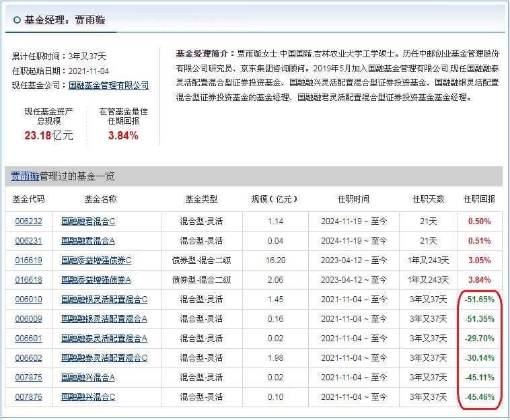The width and height of the screenshot is (510, 420).
Task: Open fund code 006231
Action: coord(28,240)
